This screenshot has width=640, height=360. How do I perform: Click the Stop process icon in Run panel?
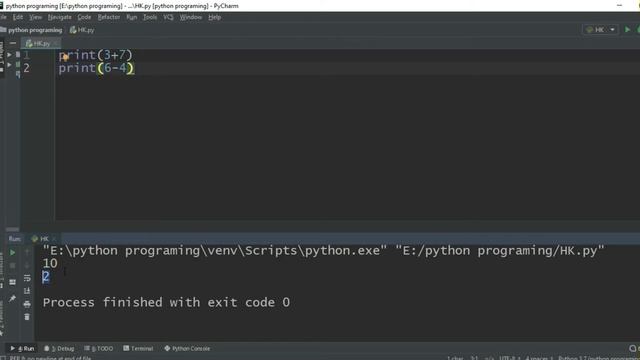12,266
